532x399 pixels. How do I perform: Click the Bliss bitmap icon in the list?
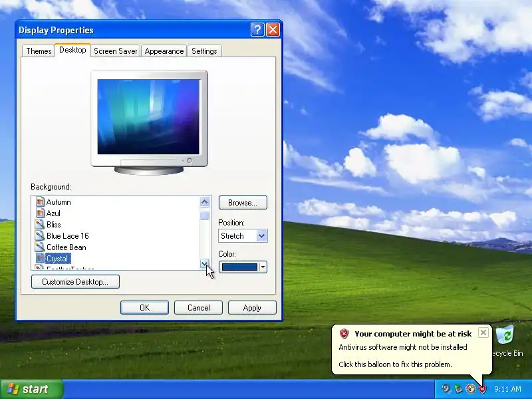click(40, 224)
